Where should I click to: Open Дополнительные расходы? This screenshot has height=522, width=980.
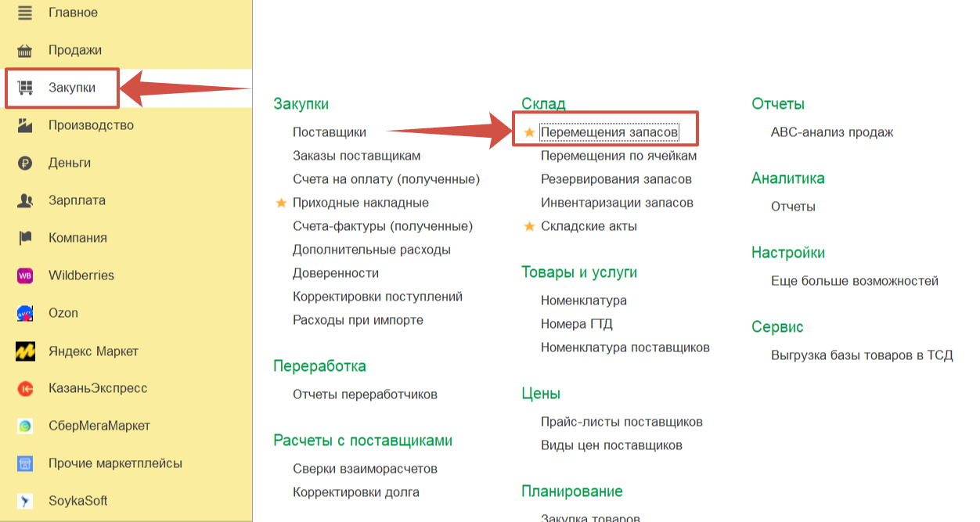click(372, 250)
